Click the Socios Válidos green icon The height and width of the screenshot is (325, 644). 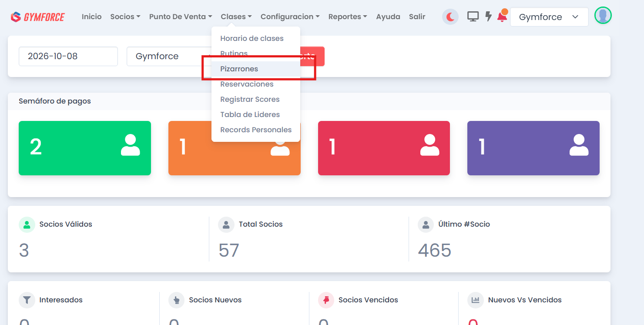click(x=27, y=224)
